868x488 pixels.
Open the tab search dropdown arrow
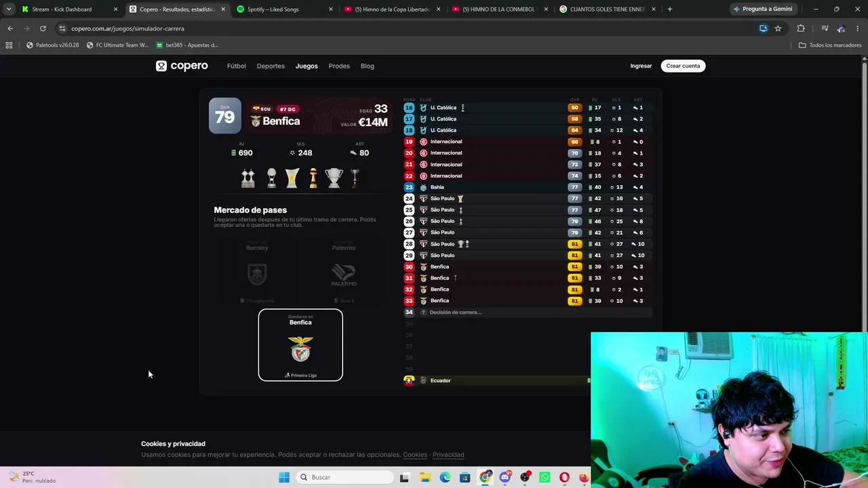tap(9, 9)
